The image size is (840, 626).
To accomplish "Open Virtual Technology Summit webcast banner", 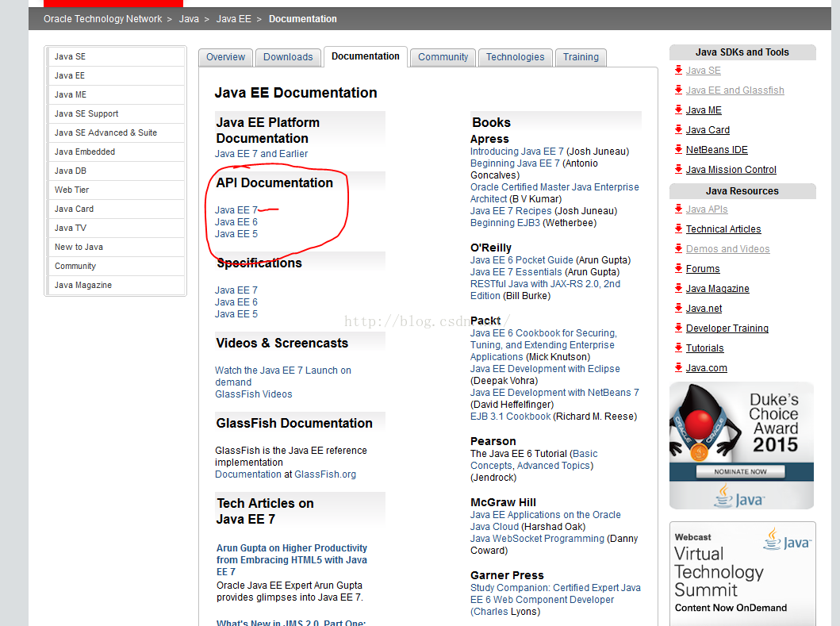I will tap(742, 574).
